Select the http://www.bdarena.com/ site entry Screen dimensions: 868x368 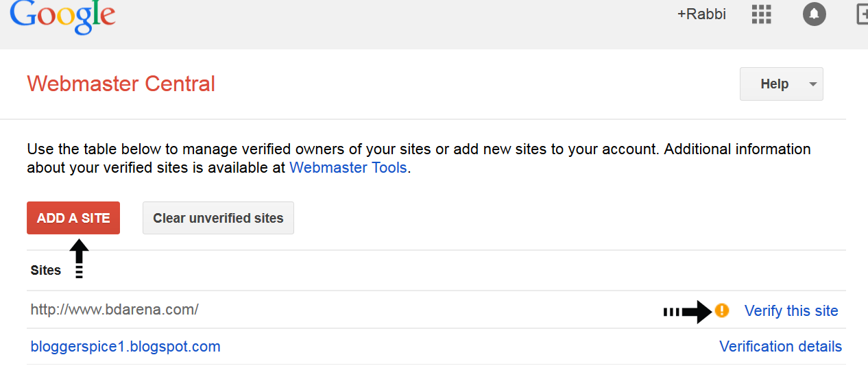pyautogui.click(x=114, y=310)
